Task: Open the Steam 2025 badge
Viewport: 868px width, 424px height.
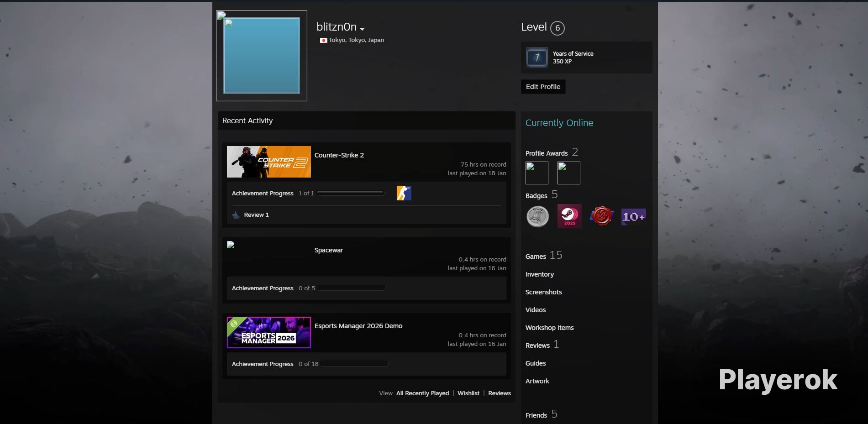Action: pyautogui.click(x=569, y=216)
